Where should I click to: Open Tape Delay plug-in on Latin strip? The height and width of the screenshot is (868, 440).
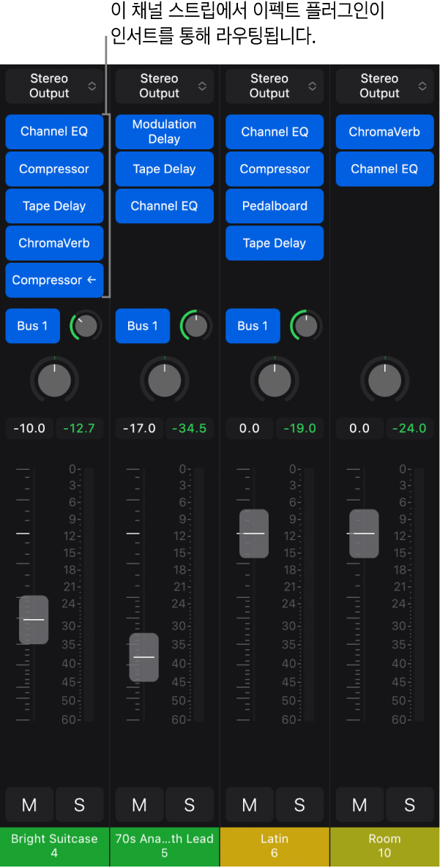pyautogui.click(x=275, y=243)
